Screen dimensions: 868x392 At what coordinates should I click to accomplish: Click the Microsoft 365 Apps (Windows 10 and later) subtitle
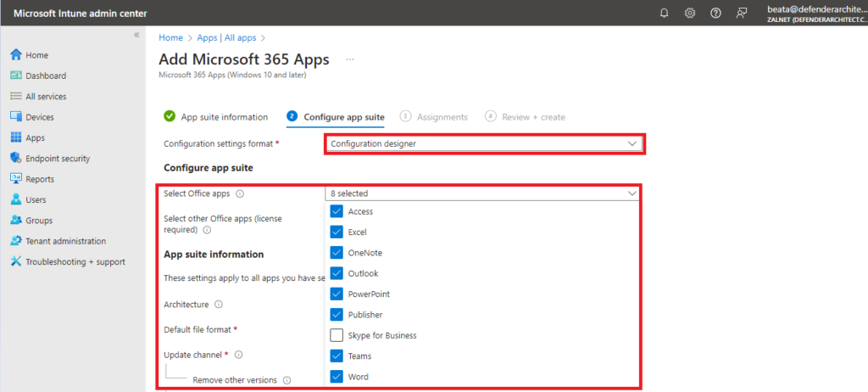[x=232, y=75]
